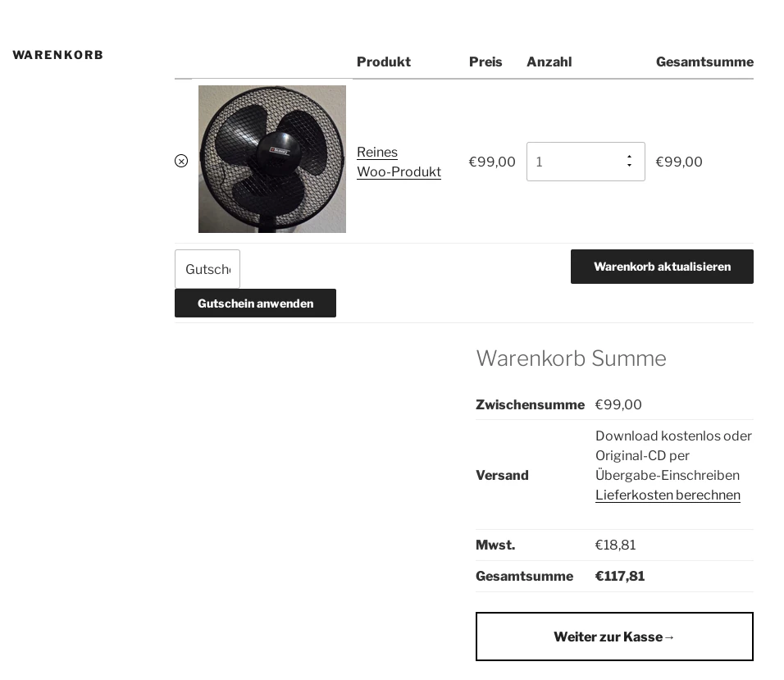Select the Anzahl column header
Screen dimensions: 784x680
[549, 62]
